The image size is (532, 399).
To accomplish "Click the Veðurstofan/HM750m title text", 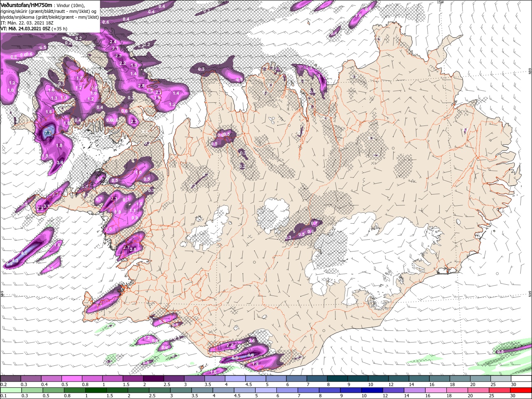I will pos(26,5).
